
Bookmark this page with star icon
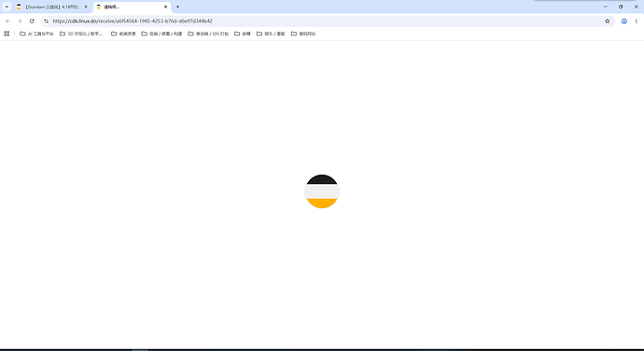pos(607,21)
